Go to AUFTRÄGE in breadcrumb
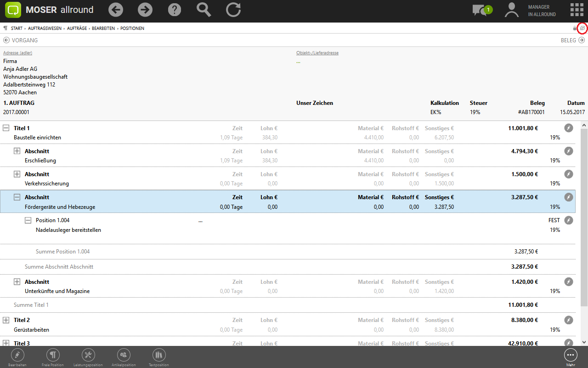Viewport: 588px width, 368px height. click(x=78, y=29)
